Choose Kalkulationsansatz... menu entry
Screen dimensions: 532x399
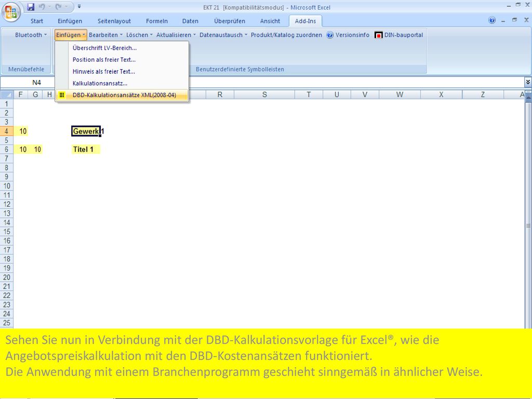point(122,84)
